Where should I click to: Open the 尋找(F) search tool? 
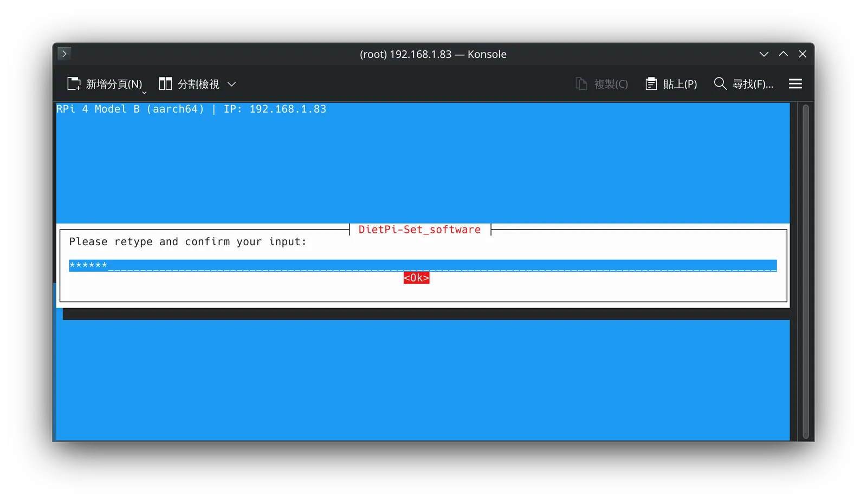pyautogui.click(x=743, y=84)
